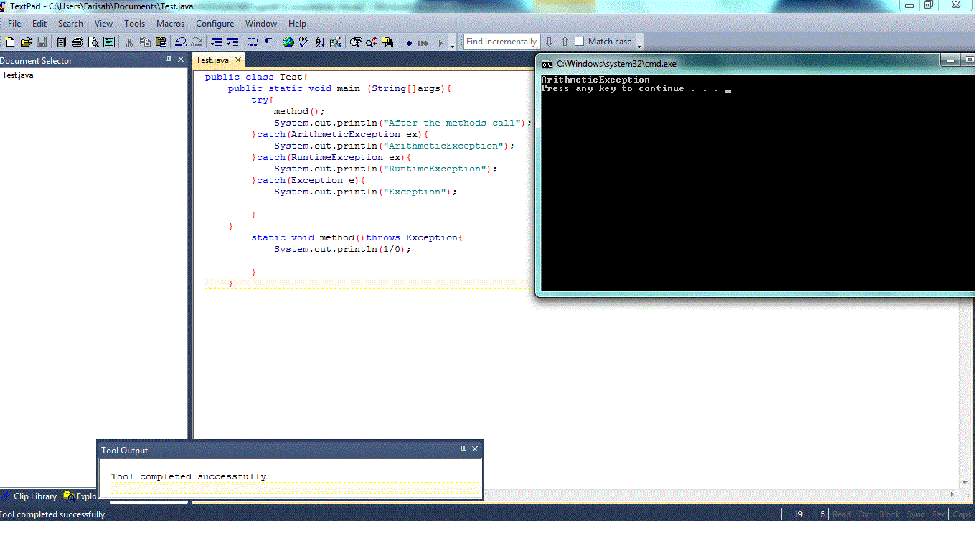Switch to the Explorer tab

(80, 496)
